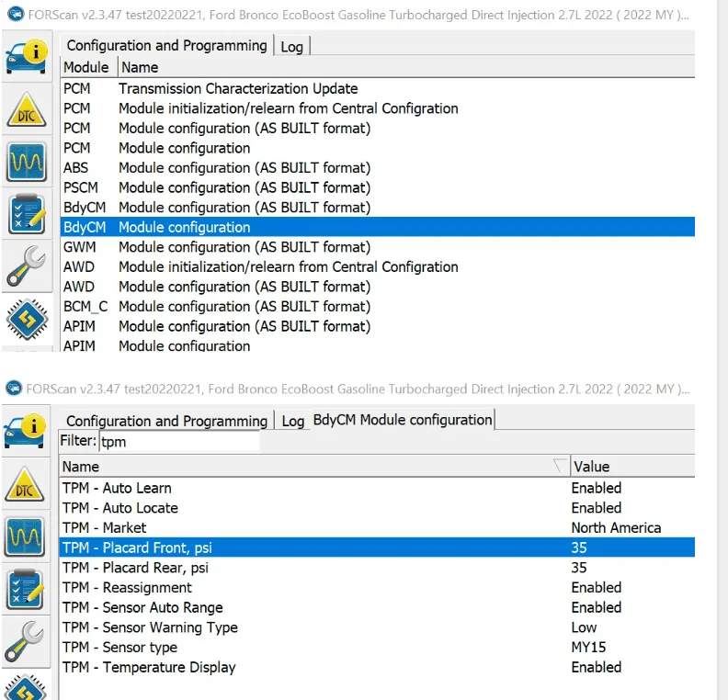Select BdyCM Module configuration (AS BUILT format) row
The width and height of the screenshot is (728, 700).
[x=378, y=208]
